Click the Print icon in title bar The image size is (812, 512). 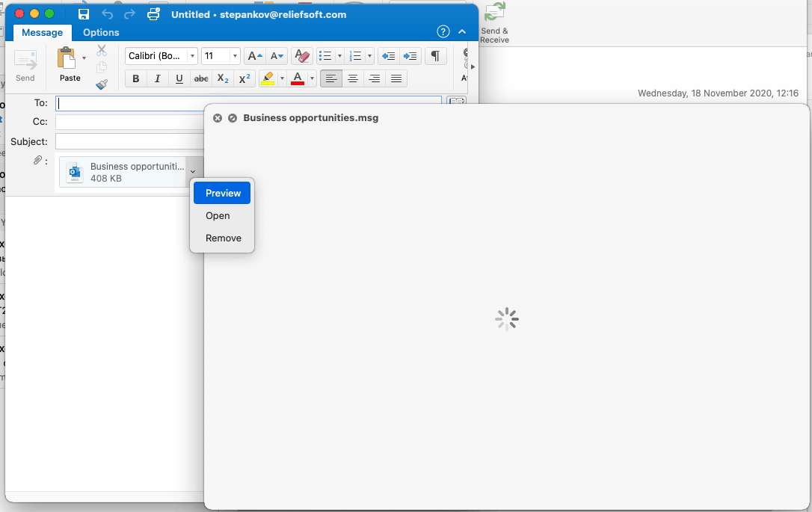point(153,14)
